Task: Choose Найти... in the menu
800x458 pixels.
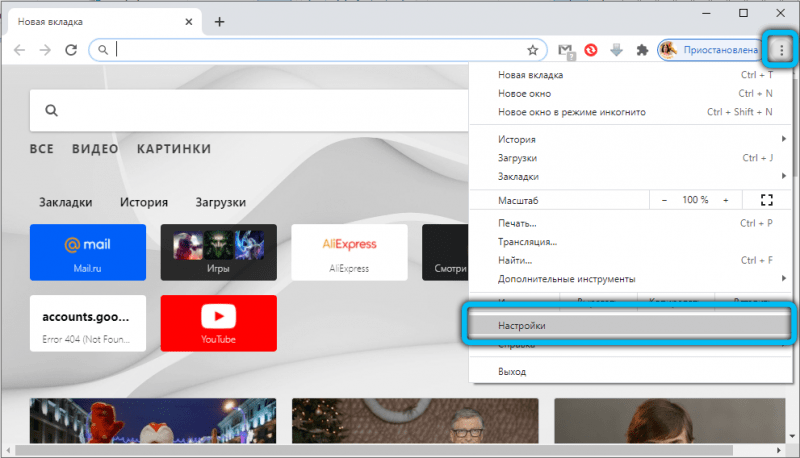Action: coord(631,261)
